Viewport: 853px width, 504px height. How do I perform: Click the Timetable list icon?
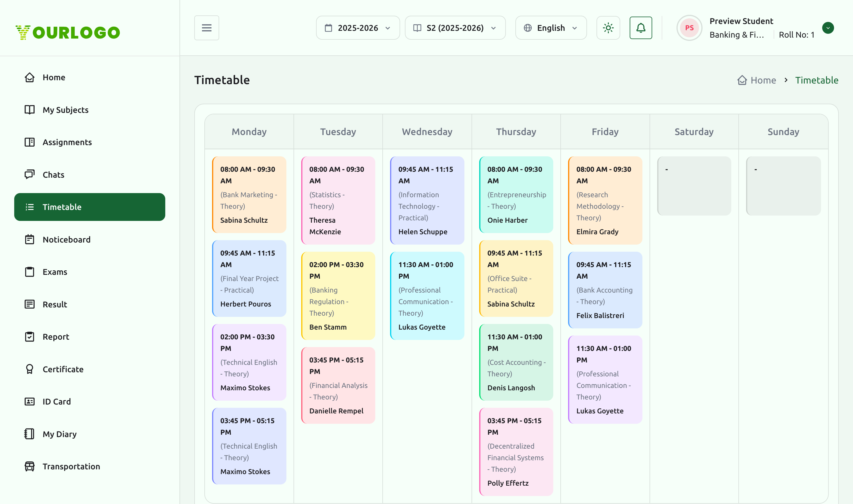pyautogui.click(x=30, y=207)
